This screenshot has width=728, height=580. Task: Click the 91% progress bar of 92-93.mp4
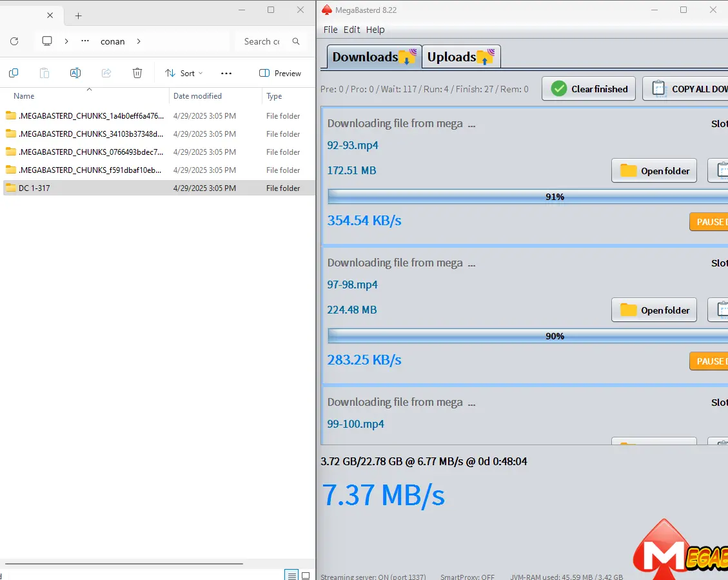[x=528, y=197]
